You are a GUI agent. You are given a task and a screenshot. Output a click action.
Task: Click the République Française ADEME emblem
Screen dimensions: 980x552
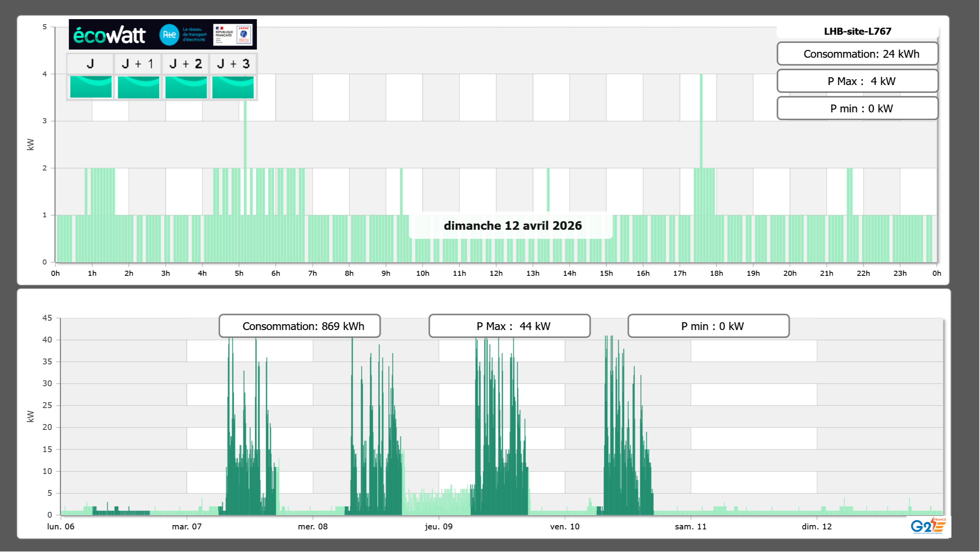pos(233,35)
